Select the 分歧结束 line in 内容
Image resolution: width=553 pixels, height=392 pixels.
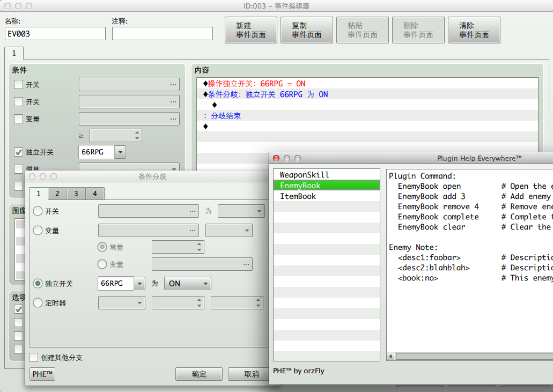tap(367, 116)
